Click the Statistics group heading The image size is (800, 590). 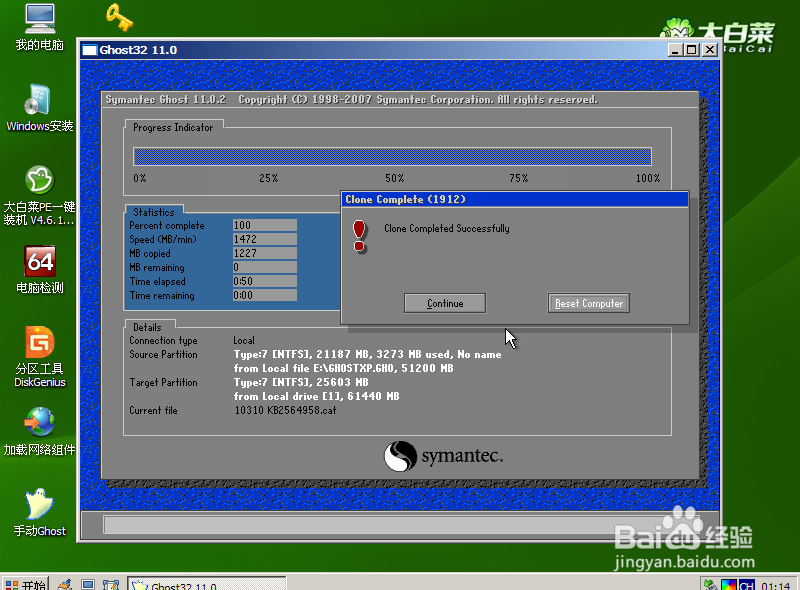(154, 212)
